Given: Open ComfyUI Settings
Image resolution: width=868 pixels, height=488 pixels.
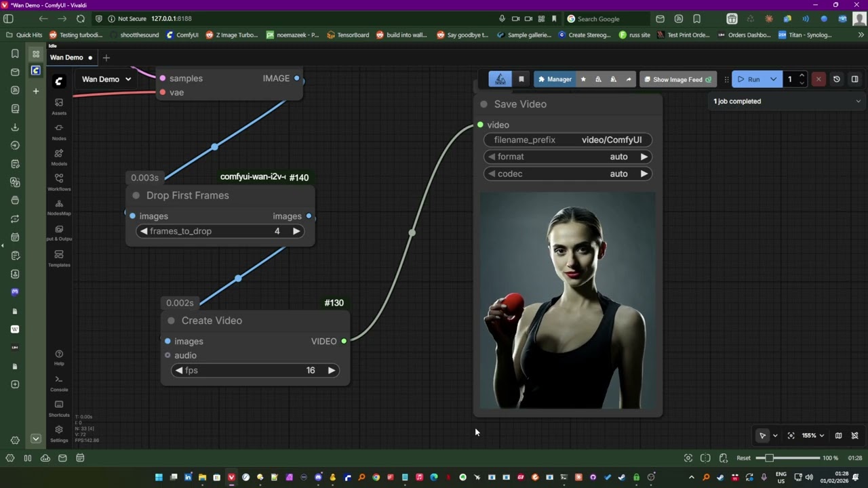Looking at the screenshot, I should tap(59, 432).
